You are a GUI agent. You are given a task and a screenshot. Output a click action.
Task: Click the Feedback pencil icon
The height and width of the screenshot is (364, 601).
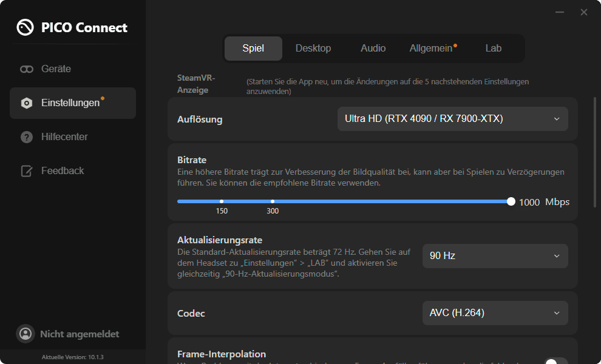[27, 171]
